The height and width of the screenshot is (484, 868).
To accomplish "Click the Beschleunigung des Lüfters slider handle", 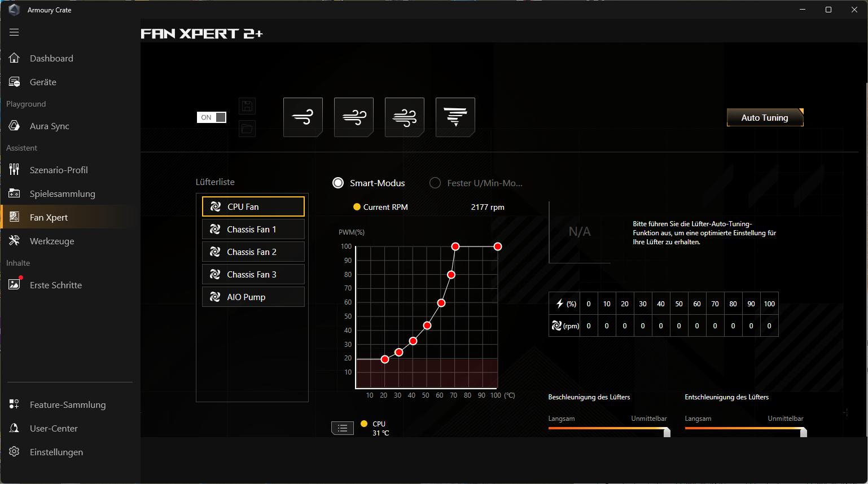I will 667,432.
